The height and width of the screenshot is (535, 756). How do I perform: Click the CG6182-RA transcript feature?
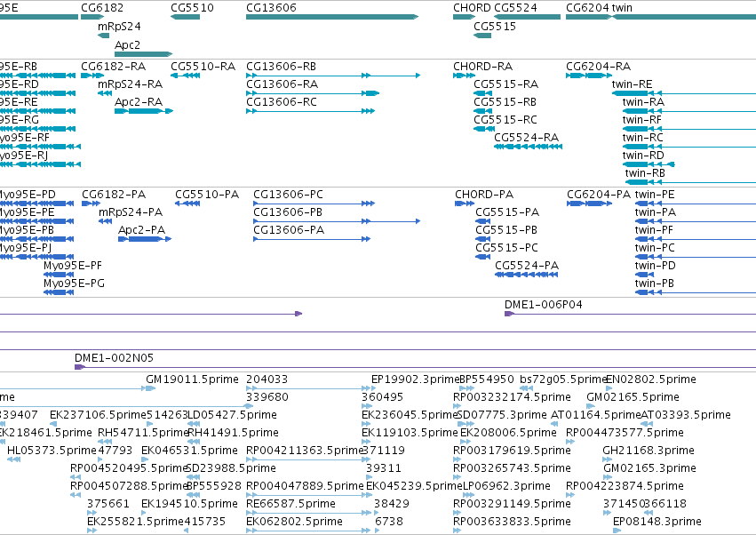pos(92,76)
